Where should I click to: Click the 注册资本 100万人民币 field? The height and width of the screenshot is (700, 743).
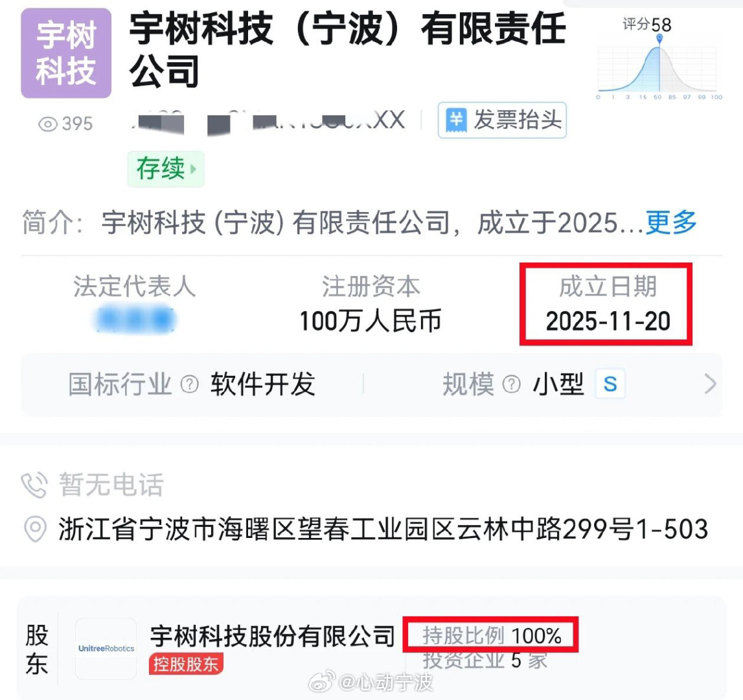click(371, 304)
